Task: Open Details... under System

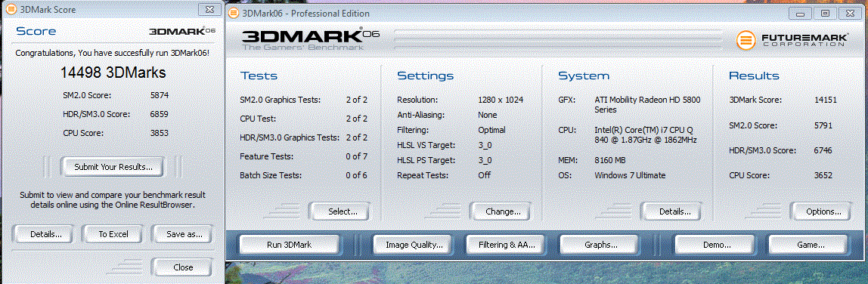Action: 671,211
